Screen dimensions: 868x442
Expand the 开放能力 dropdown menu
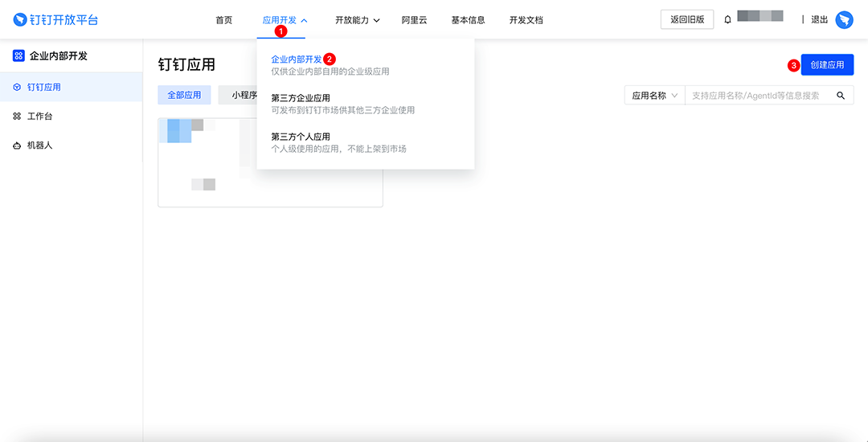coord(357,20)
